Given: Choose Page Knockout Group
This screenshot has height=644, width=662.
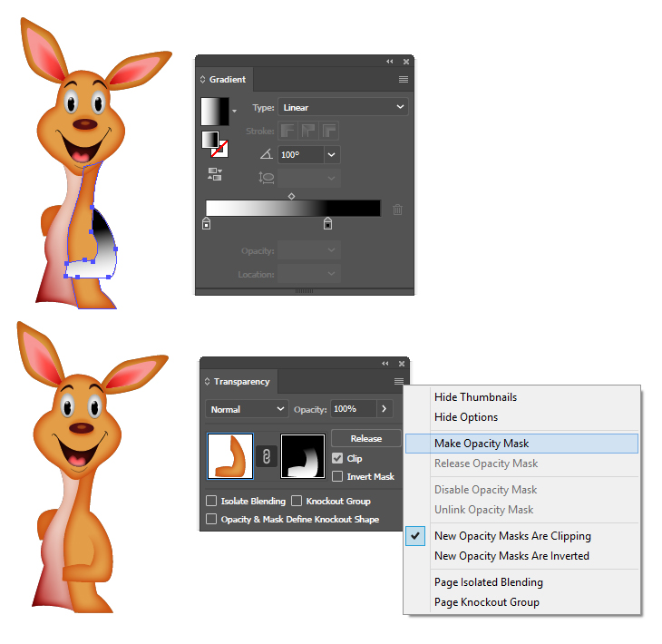Looking at the screenshot, I should pyautogui.click(x=521, y=602).
